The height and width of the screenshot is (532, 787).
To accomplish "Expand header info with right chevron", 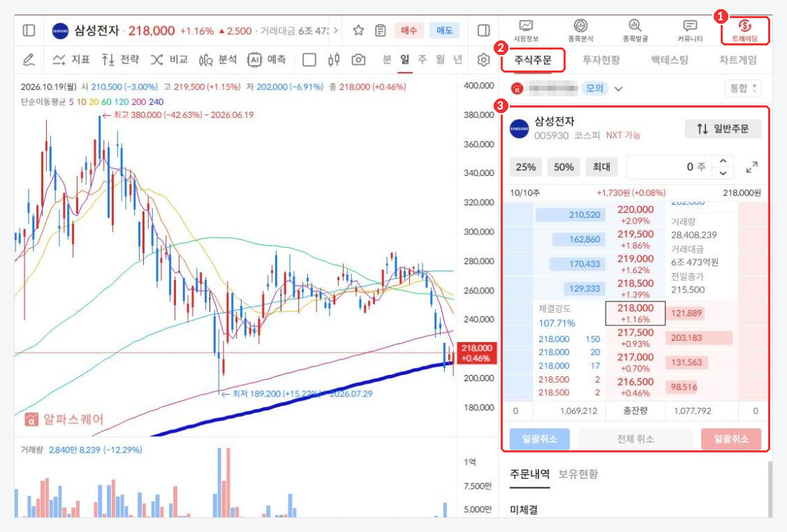I will pos(336,31).
